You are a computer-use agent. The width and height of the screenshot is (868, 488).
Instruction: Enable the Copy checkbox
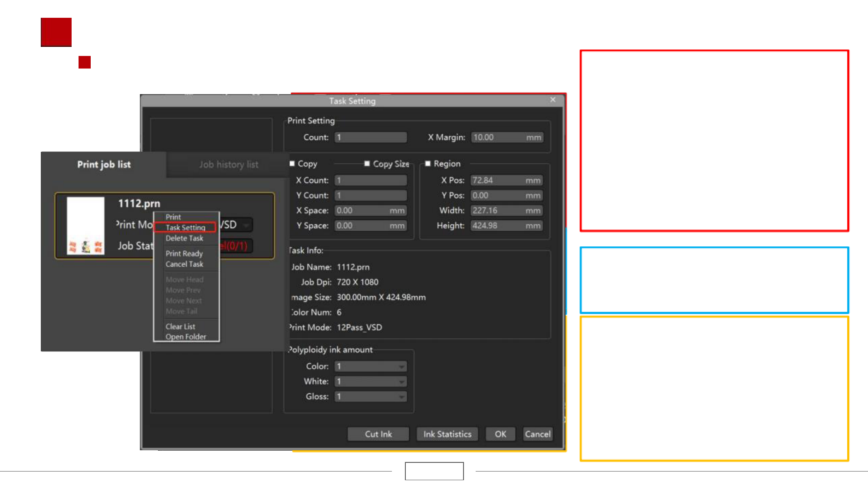pos(292,164)
